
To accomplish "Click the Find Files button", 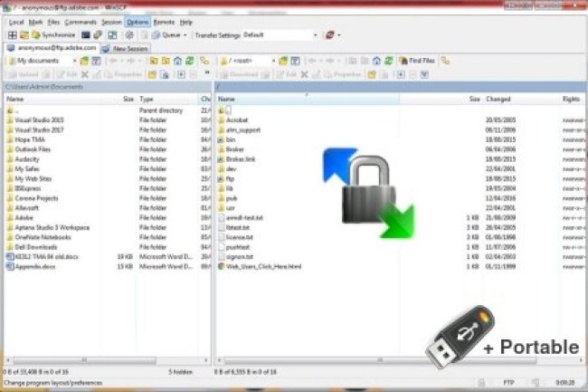I will (x=417, y=61).
